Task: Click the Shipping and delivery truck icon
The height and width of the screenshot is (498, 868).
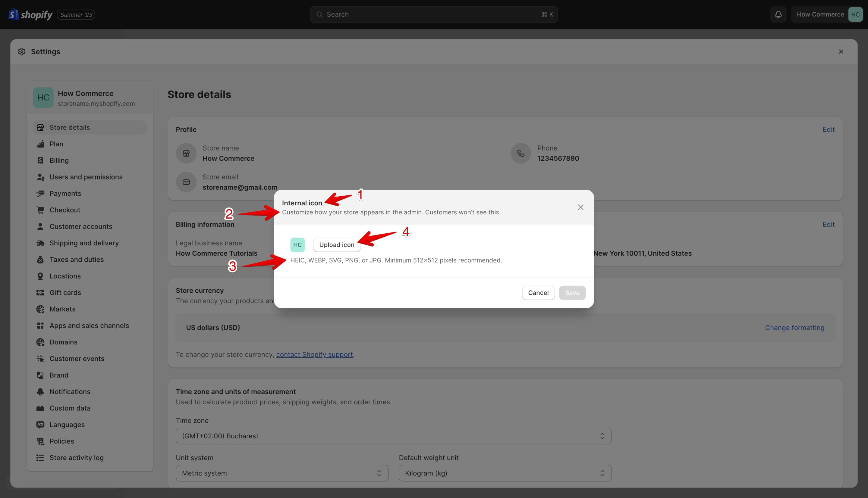Action: (40, 243)
